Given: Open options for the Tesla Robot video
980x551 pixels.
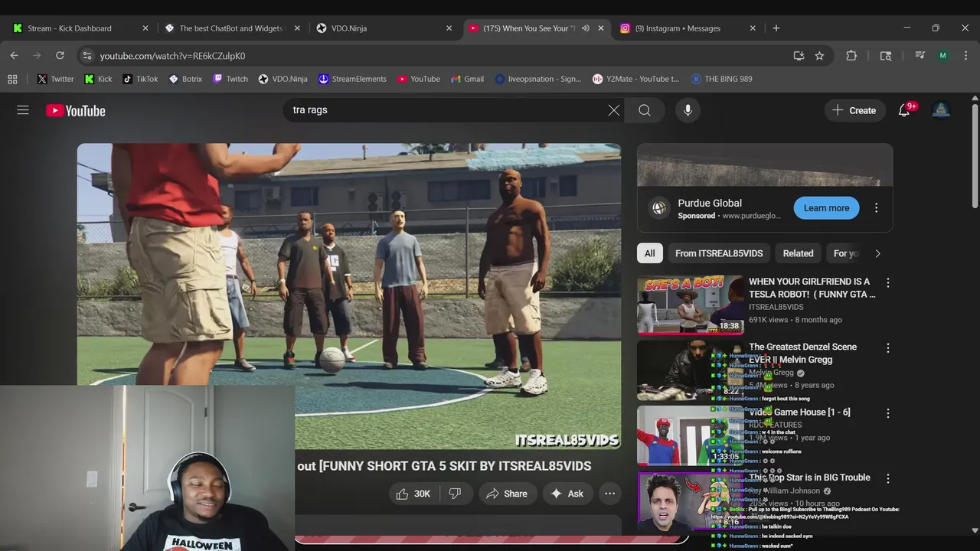Looking at the screenshot, I should [x=887, y=283].
